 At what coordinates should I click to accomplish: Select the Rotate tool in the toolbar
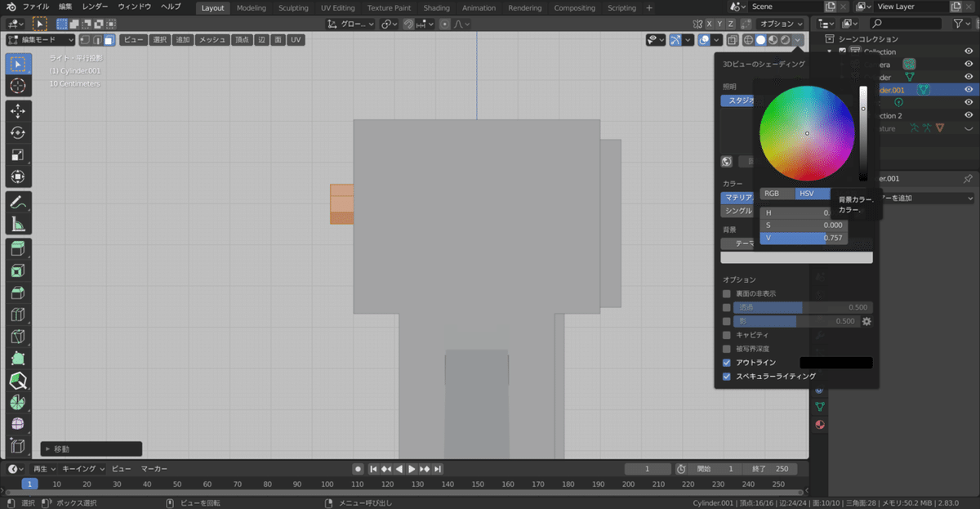pos(18,133)
